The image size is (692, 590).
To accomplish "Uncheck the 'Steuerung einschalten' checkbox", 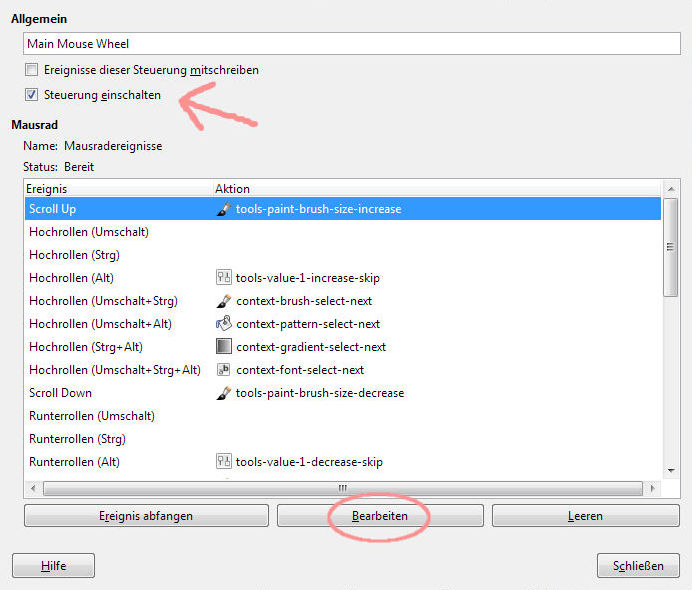I will (31, 95).
